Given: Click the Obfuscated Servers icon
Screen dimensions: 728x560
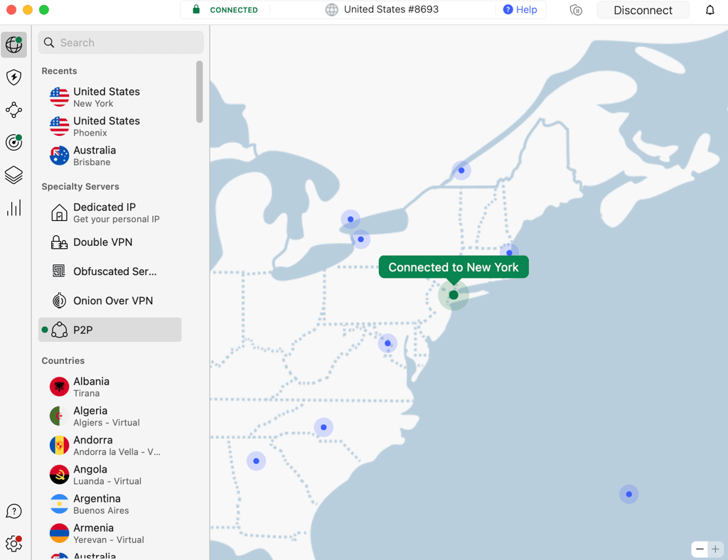Looking at the screenshot, I should (59, 271).
